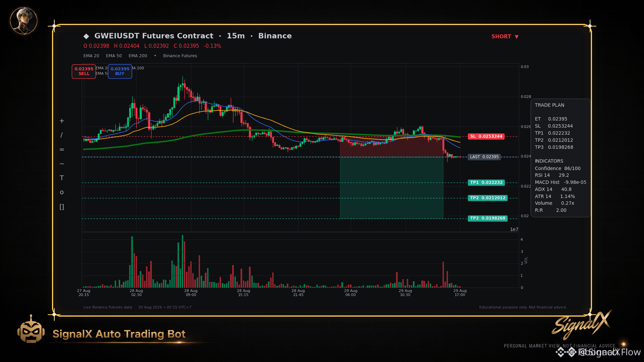Click the MACD Hist -9.98e-05 row

point(560,182)
